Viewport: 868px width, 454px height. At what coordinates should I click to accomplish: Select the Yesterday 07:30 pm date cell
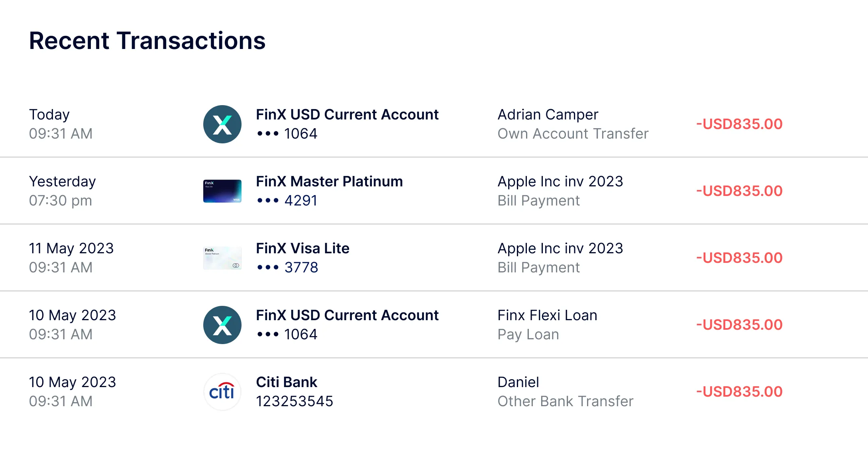click(62, 191)
